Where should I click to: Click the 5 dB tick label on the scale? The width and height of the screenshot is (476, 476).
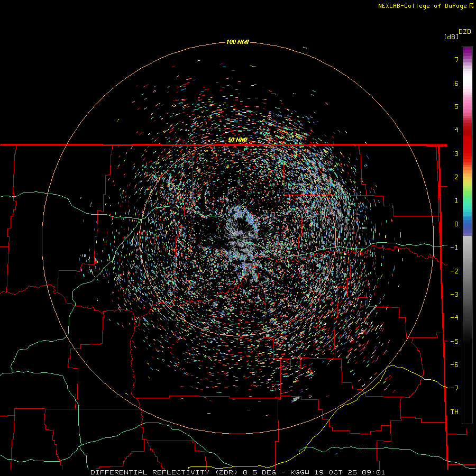click(x=456, y=106)
